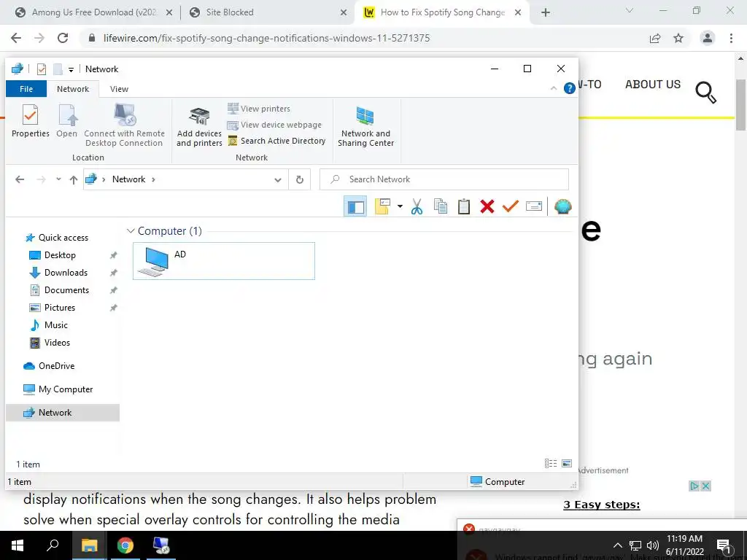The height and width of the screenshot is (560, 747).
Task: Click the chevron after Network in address bar
Action: point(153,179)
